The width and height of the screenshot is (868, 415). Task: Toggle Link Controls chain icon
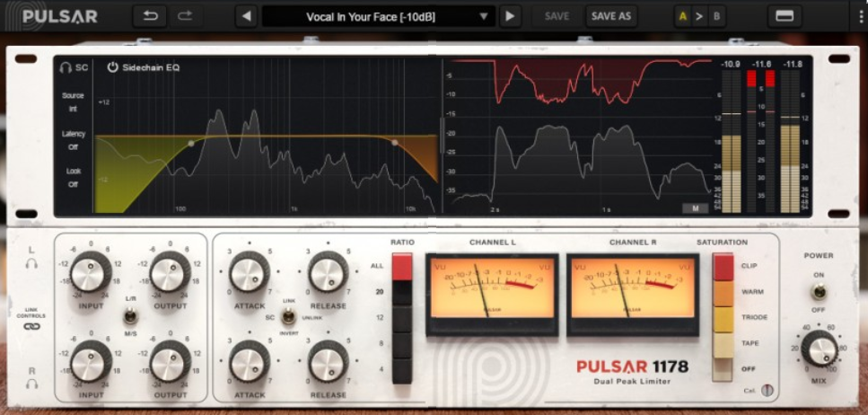point(31,326)
